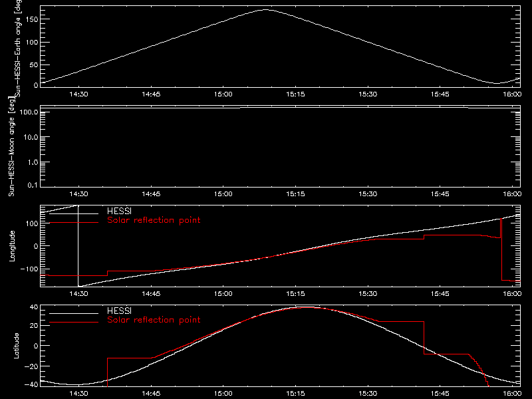532x399 pixels.
Task: Click HESSI legend label in Longitude plot
Action: coord(119,211)
